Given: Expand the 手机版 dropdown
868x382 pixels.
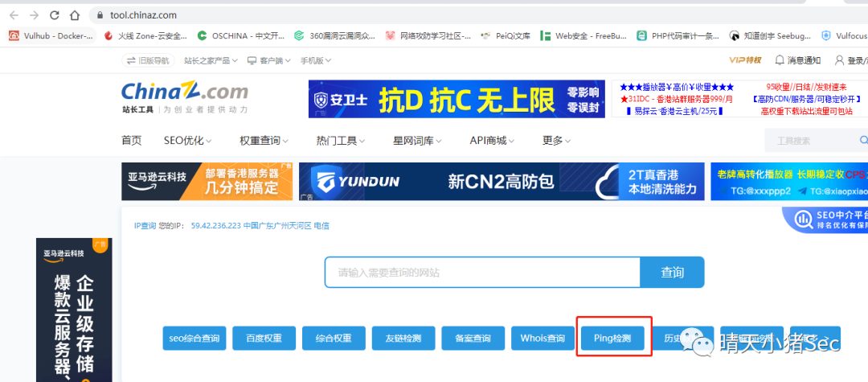Looking at the screenshot, I should [x=316, y=60].
